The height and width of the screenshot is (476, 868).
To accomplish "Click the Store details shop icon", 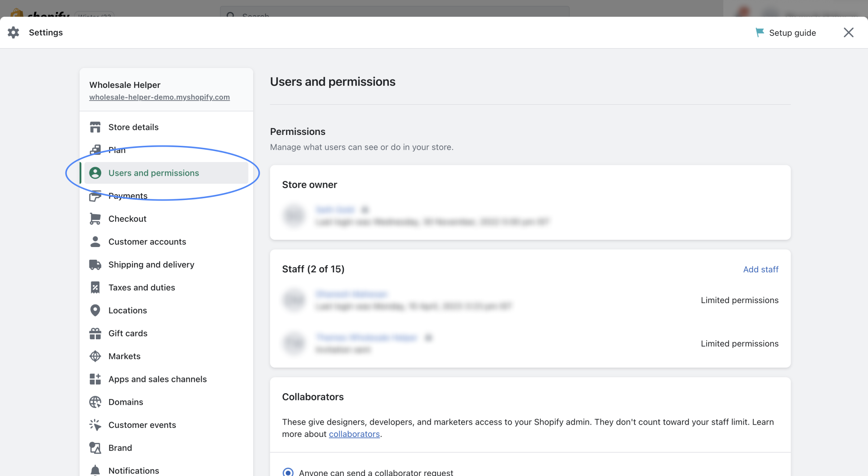I will click(x=95, y=127).
